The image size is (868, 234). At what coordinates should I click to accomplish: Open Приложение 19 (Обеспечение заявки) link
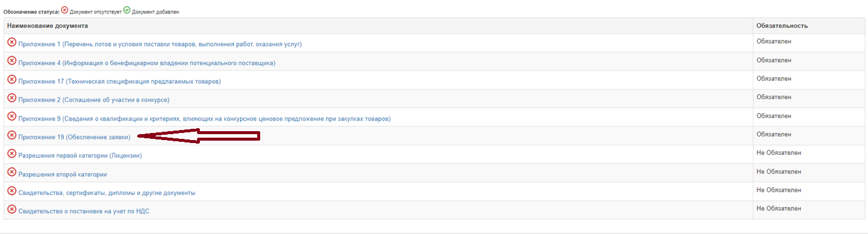tap(75, 137)
